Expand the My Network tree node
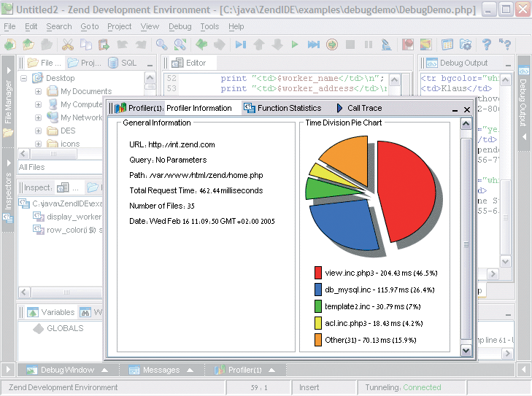Viewport: 532px width, 396px height. click(x=39, y=117)
